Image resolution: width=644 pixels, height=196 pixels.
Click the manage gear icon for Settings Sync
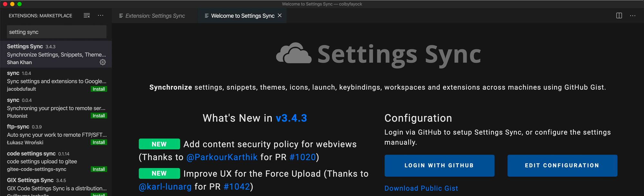click(103, 62)
